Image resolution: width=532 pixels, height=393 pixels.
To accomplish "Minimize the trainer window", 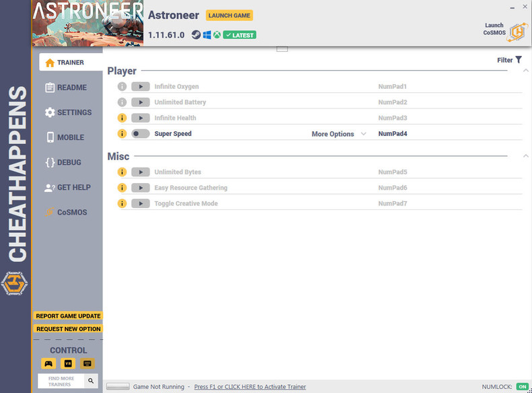I will 512,7.
